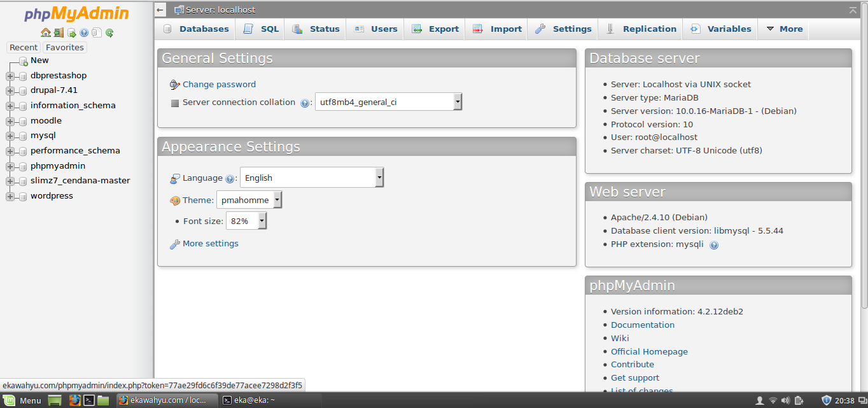Click the Change password key icon
The width and height of the screenshot is (868, 408).
(x=175, y=85)
